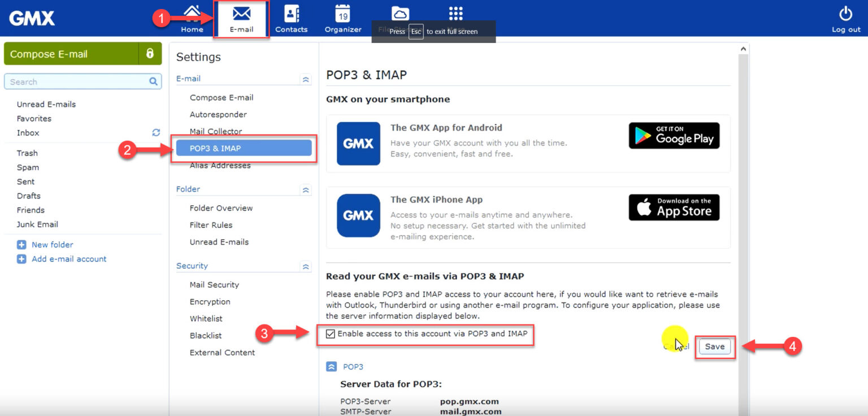Screen dimensions: 868x416
Task: Refresh the Inbox with the sync icon
Action: click(156, 132)
